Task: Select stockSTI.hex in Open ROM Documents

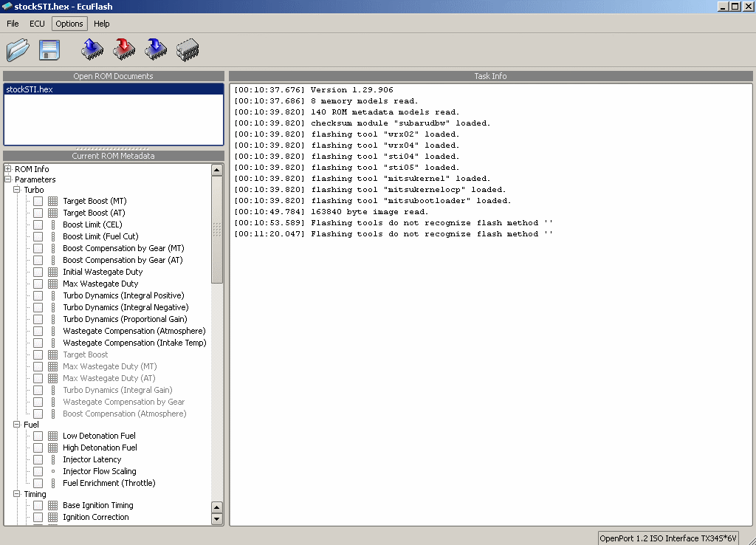Action: tap(114, 89)
